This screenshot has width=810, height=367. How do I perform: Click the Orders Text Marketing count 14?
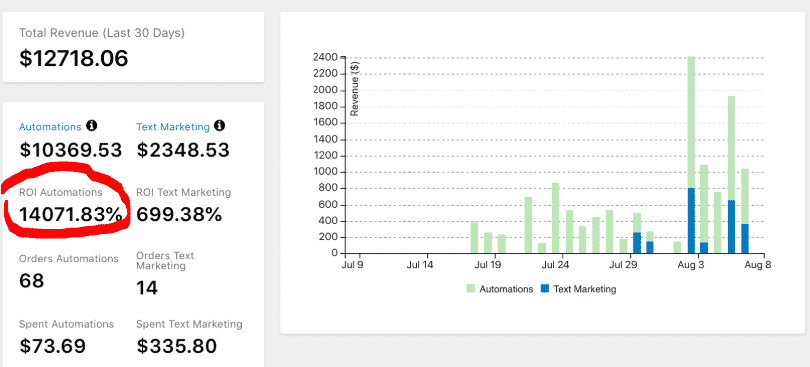pos(147,288)
